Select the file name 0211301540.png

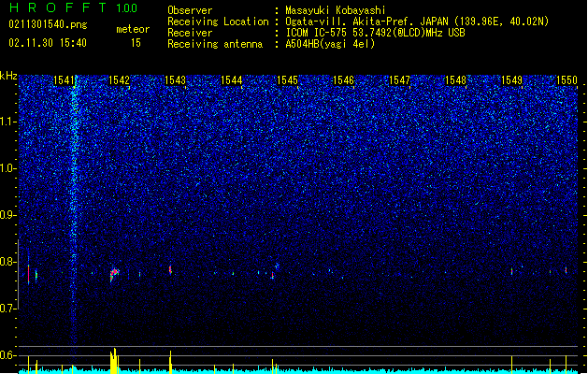pos(48,24)
